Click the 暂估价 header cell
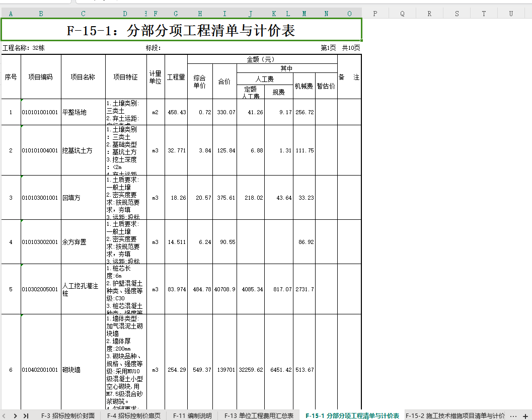Screen dimensions: 532x420 click(326, 86)
